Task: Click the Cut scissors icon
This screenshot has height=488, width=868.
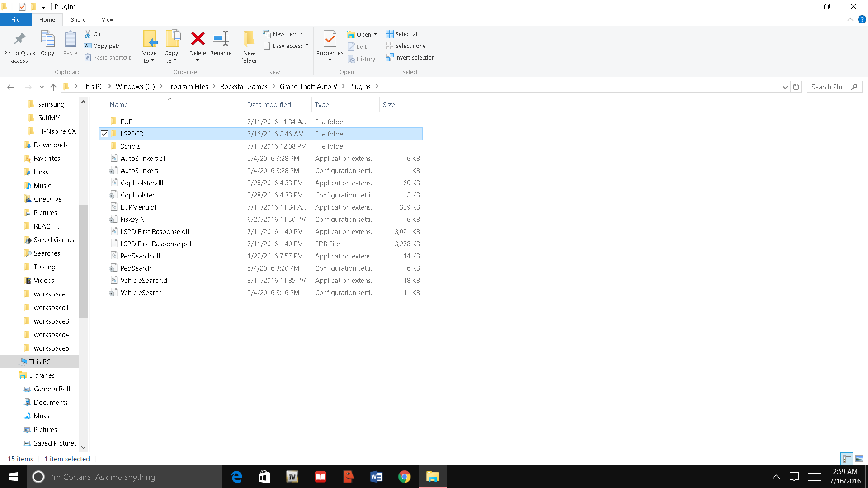Action: click(88, 34)
